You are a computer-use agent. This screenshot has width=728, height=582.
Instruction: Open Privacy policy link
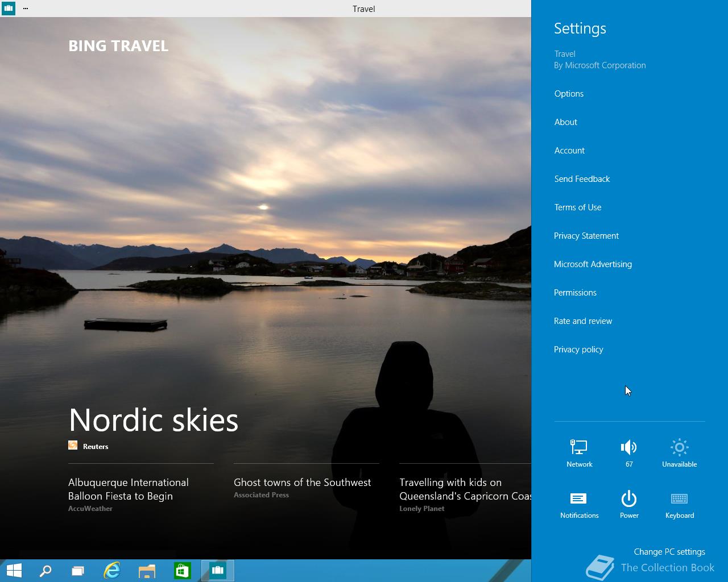[x=578, y=350]
